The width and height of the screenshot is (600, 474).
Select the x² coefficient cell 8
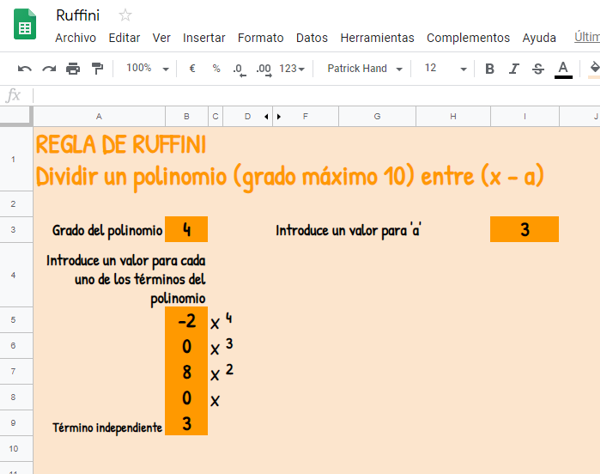click(186, 371)
